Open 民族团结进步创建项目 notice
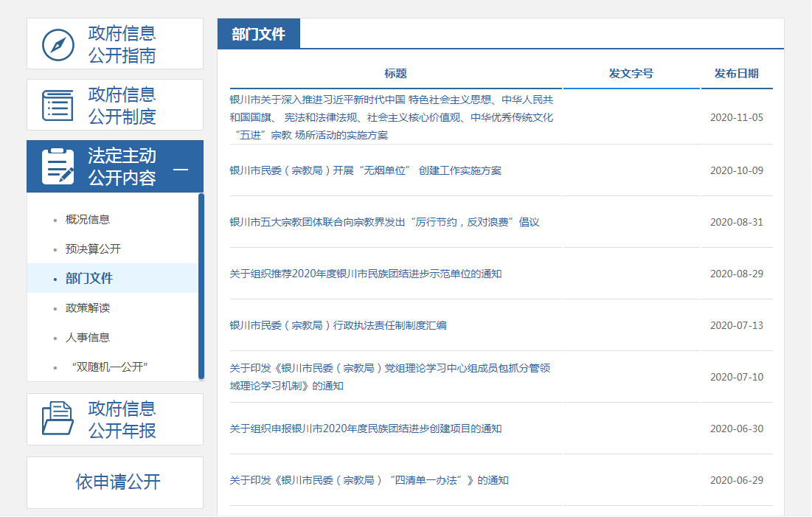Screen dimensions: 812x517 366,428
